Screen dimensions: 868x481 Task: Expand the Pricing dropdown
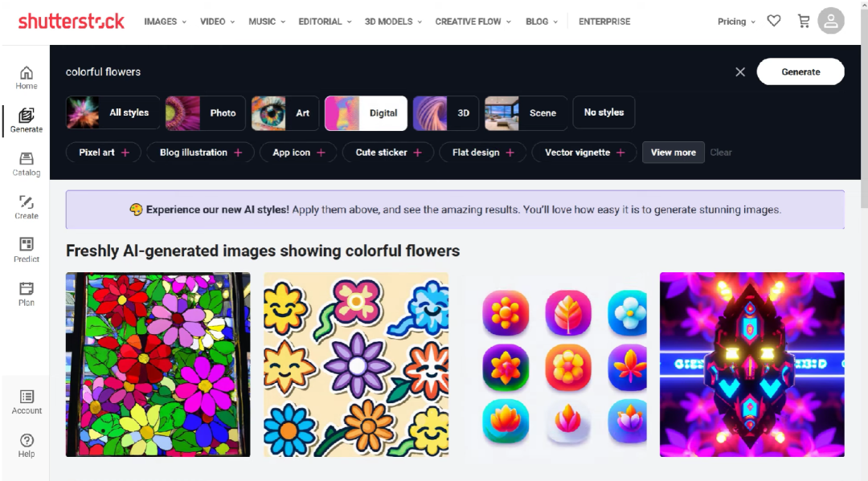(x=736, y=22)
